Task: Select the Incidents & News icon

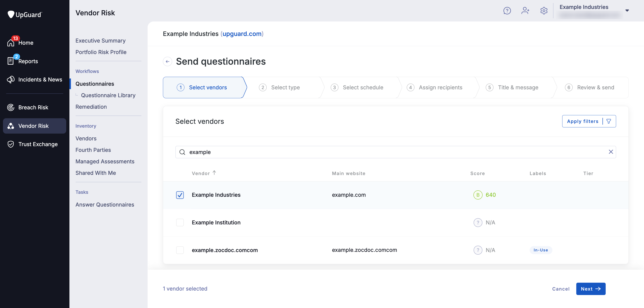Action: pyautogui.click(x=10, y=79)
